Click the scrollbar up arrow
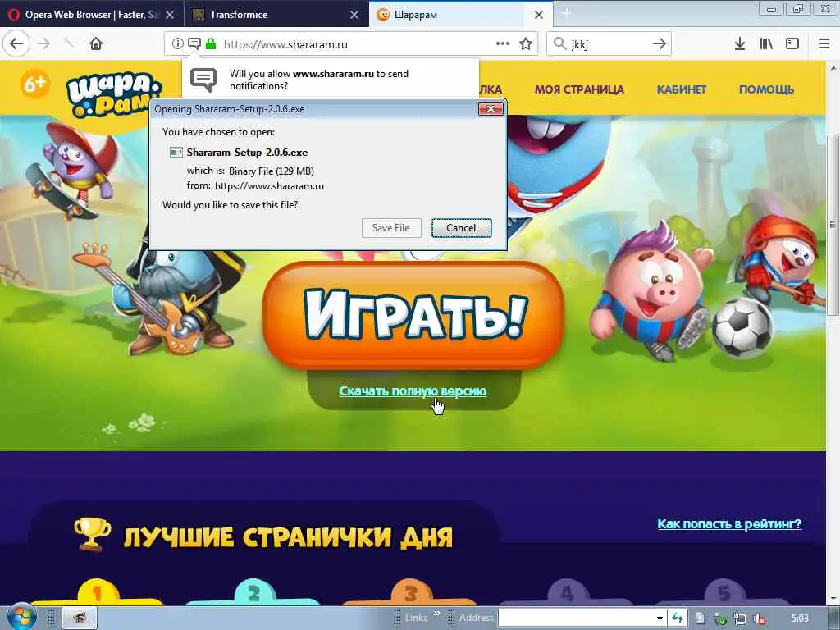The image size is (840, 630). (x=833, y=68)
